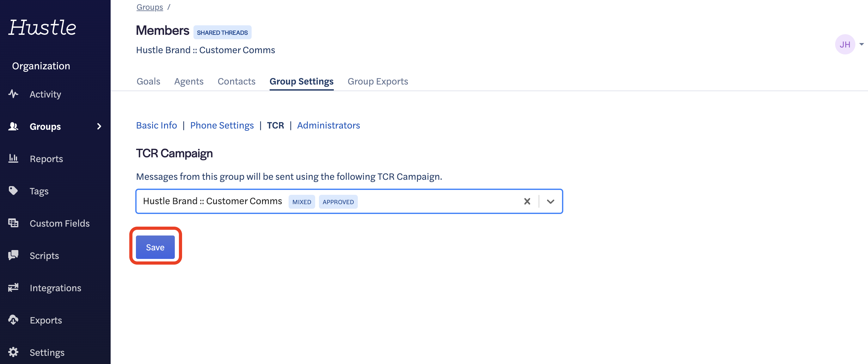This screenshot has height=364, width=868.
Task: Click the Hustle logo
Action: tap(42, 27)
